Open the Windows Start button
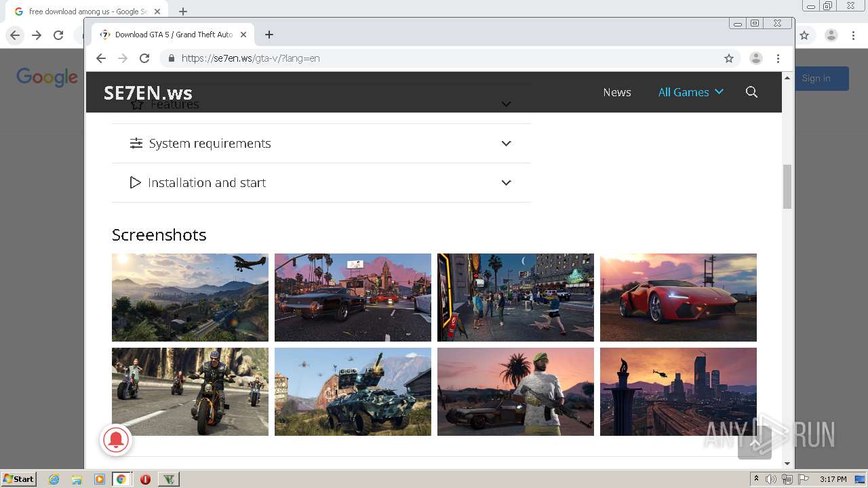 (x=19, y=479)
